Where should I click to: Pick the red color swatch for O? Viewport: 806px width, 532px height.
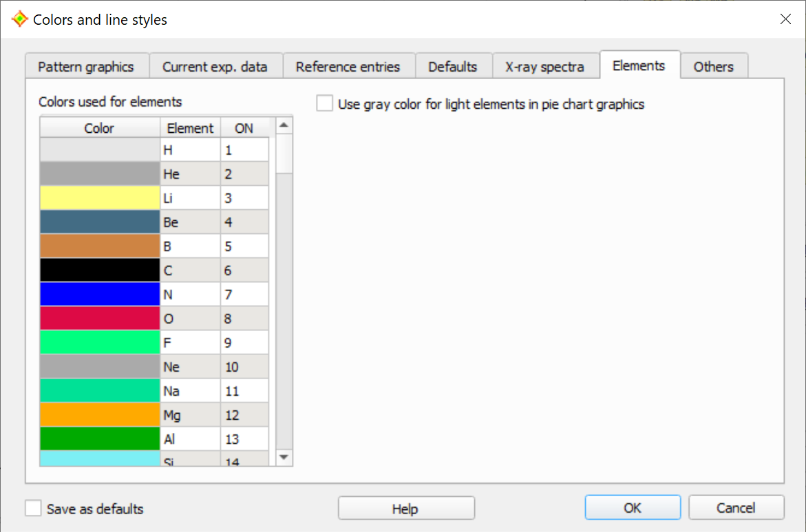tap(100, 319)
